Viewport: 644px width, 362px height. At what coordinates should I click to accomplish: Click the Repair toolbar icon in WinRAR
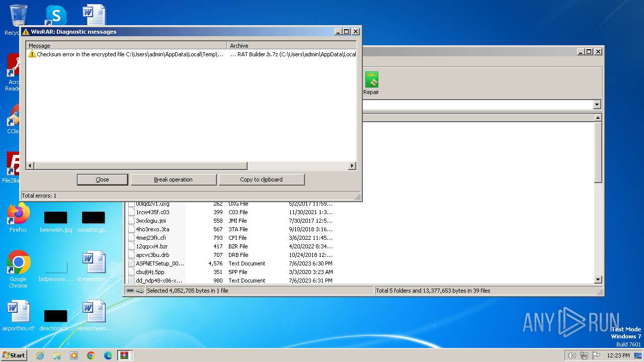point(371,83)
